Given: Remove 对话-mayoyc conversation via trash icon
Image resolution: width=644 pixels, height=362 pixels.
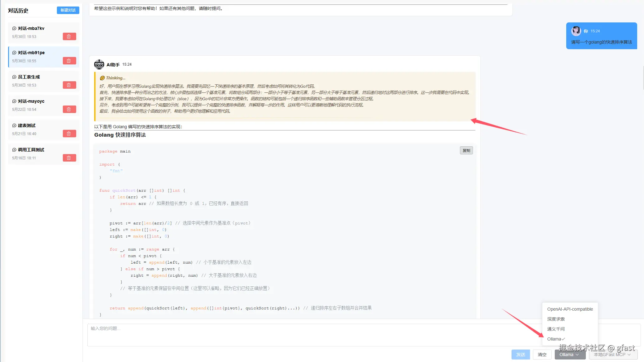Looking at the screenshot, I should 69,109.
